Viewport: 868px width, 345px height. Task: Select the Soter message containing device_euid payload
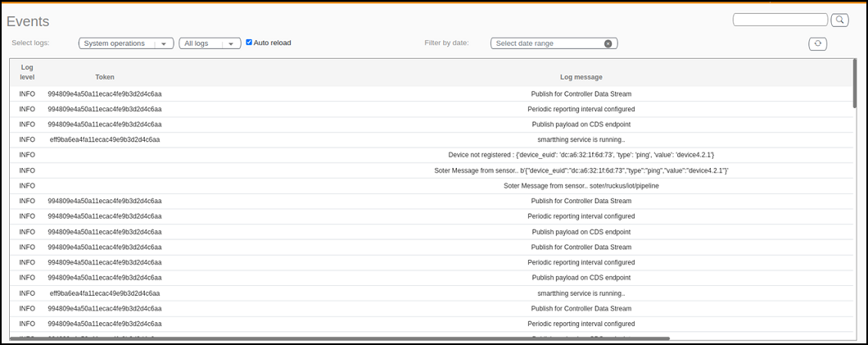click(581, 170)
